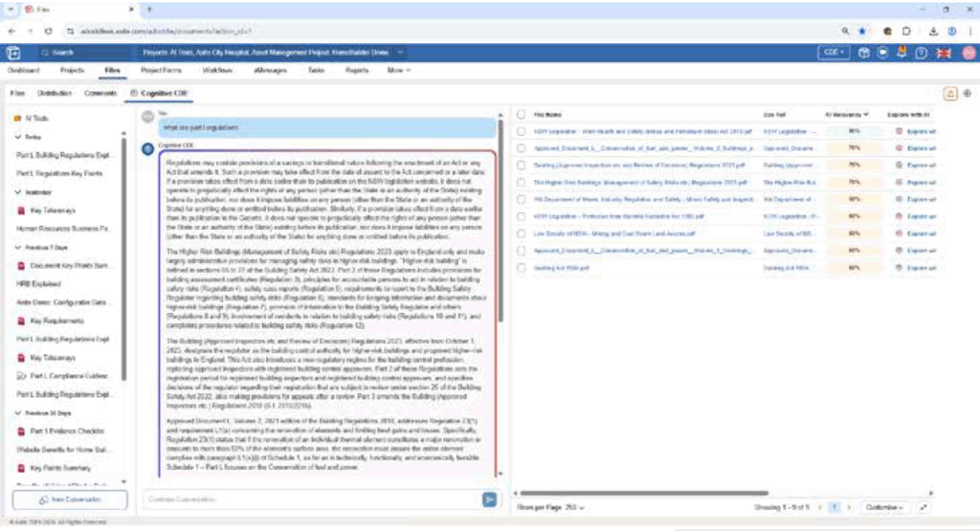980x531 pixels.
Task: Click the expand table fullscreen icon
Action: (x=924, y=506)
